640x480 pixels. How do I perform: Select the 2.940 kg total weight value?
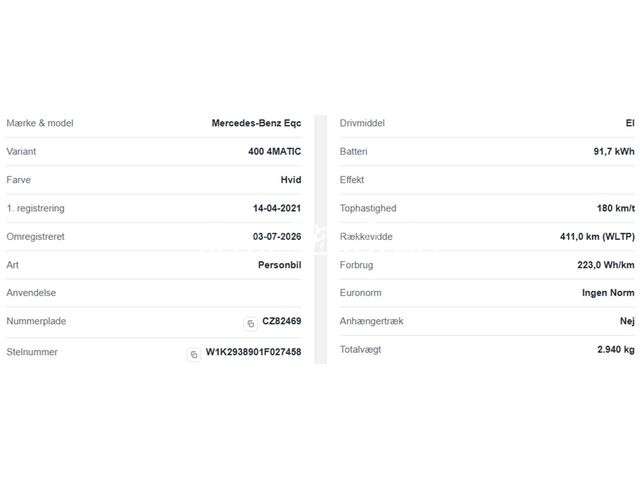[x=616, y=349]
